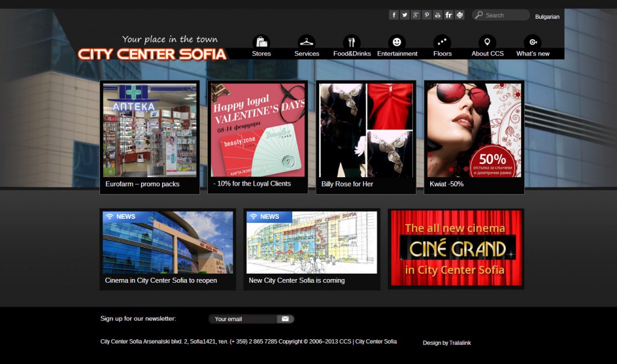Open the 'Billy Rose for Her' caption
Viewport: 617px width, 364px height.
click(347, 184)
